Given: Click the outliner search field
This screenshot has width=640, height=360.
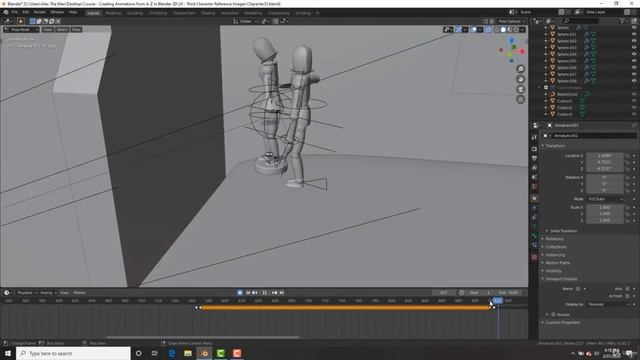Looking at the screenshot, I should coord(581,21).
